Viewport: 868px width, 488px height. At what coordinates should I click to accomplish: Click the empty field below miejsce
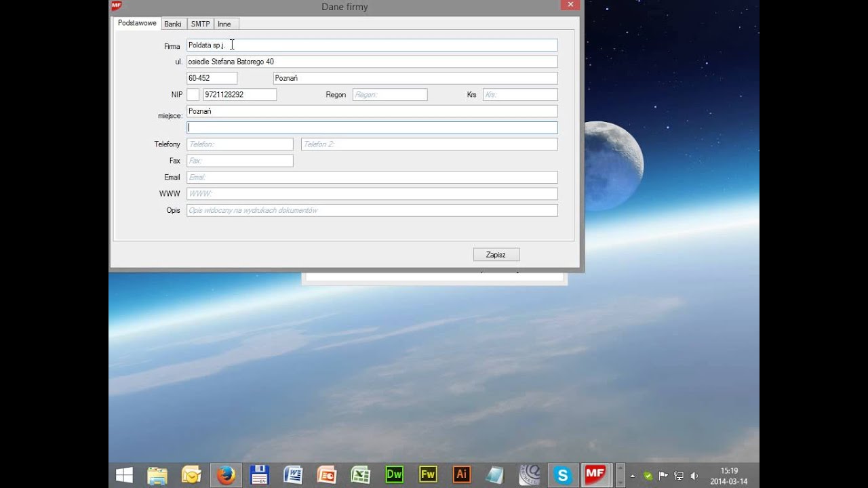click(372, 127)
